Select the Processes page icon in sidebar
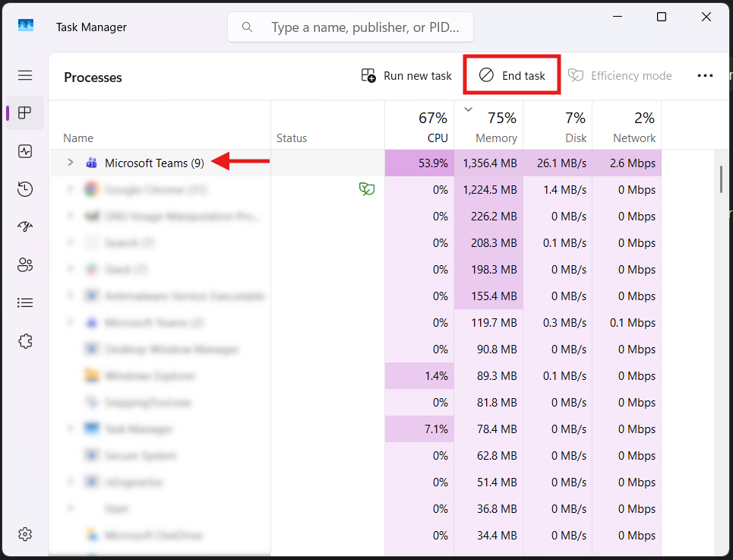Screen dimensions: 733x560 coord(25,113)
